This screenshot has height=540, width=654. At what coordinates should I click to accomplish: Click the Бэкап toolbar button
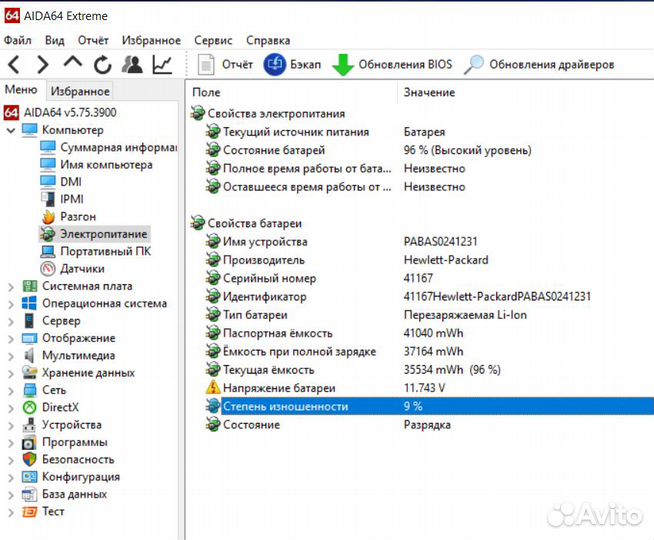point(292,65)
